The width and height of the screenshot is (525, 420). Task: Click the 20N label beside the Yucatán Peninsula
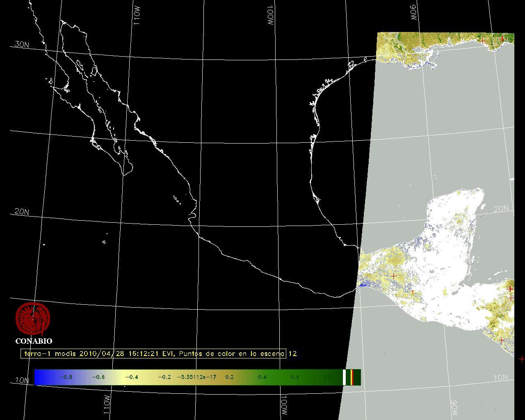(x=501, y=209)
